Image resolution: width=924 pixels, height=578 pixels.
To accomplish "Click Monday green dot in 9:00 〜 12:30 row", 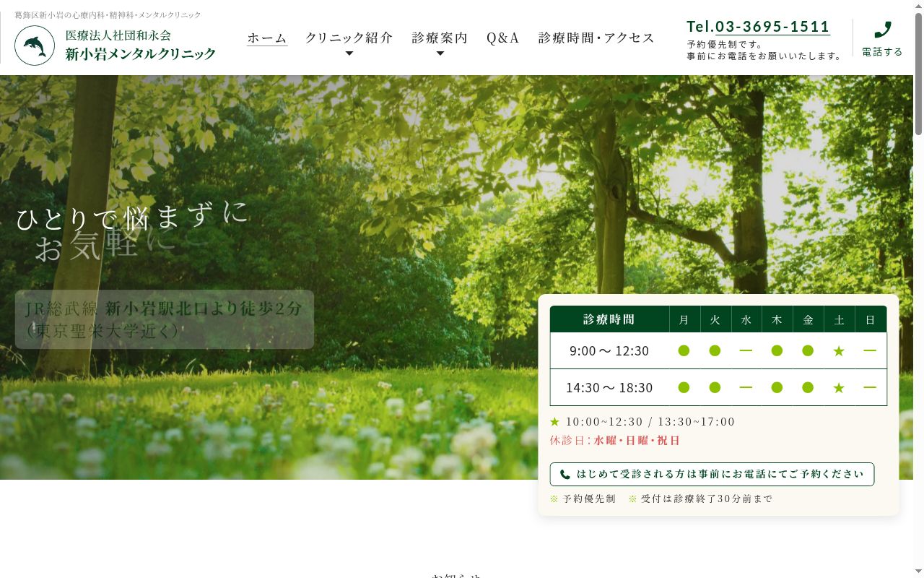I will (x=684, y=350).
